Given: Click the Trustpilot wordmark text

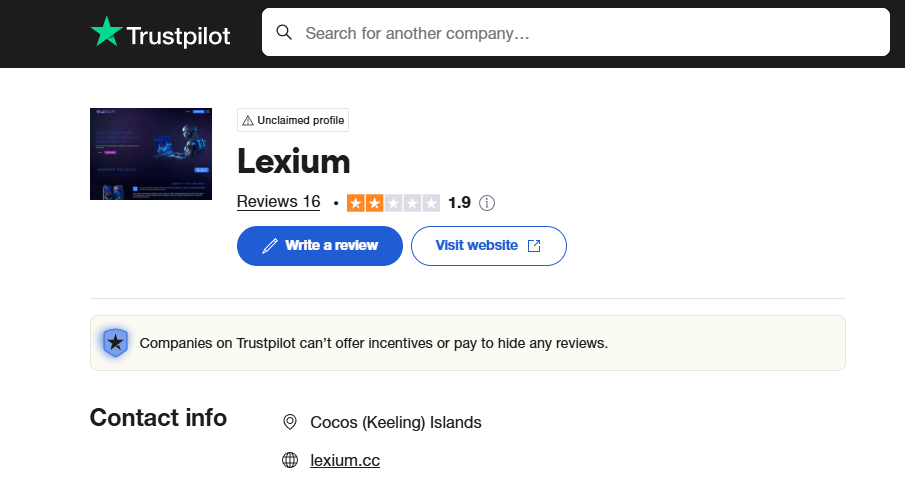Looking at the screenshot, I should (x=178, y=36).
